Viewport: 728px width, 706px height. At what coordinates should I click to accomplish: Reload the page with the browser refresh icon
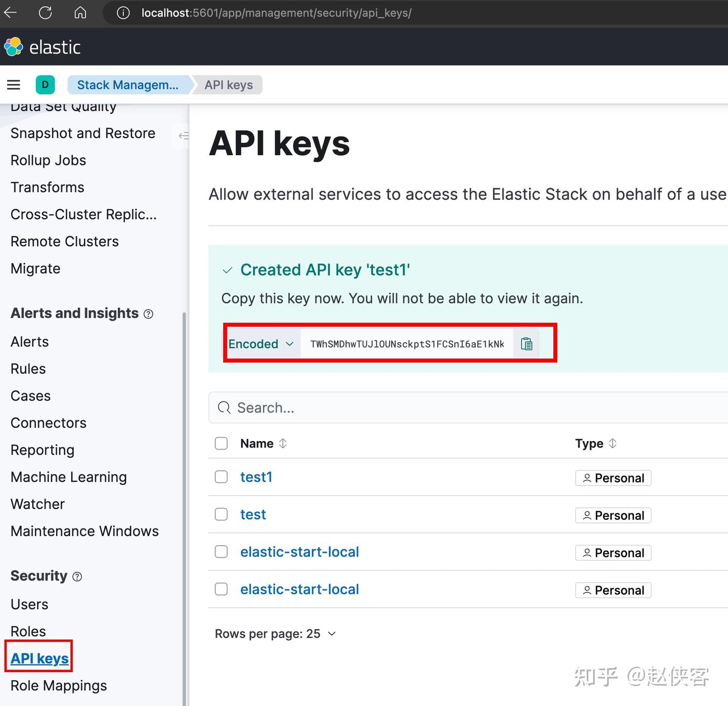click(x=45, y=13)
